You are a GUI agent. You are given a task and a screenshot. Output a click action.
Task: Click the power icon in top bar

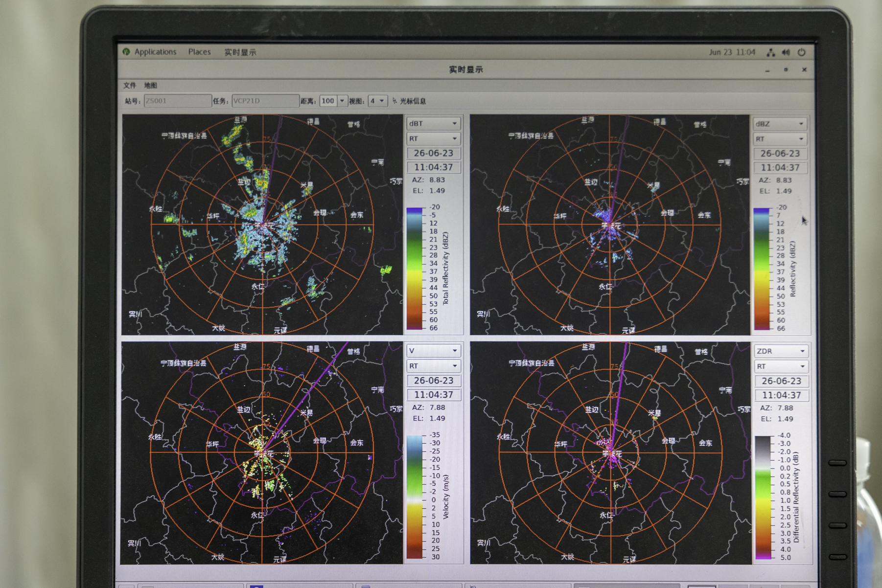click(801, 52)
